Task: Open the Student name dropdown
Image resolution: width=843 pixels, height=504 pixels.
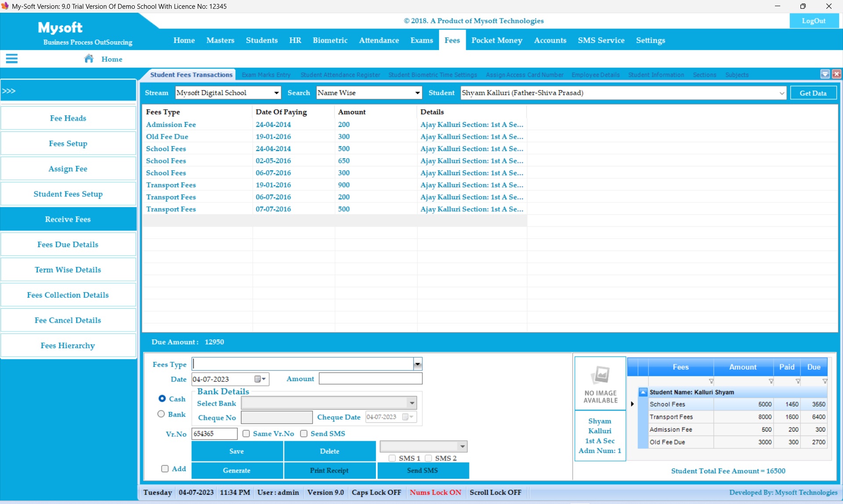Action: [782, 93]
